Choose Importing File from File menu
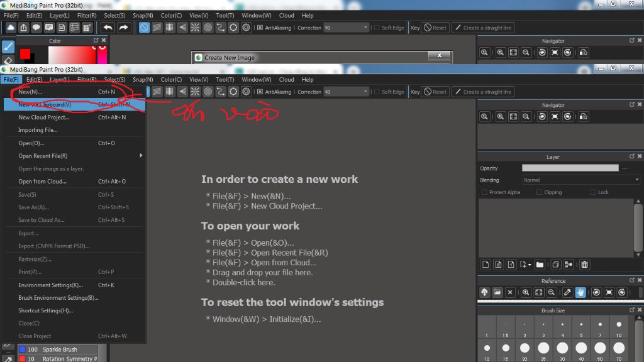Screen dimensions: 644x362 click(74, 130)
